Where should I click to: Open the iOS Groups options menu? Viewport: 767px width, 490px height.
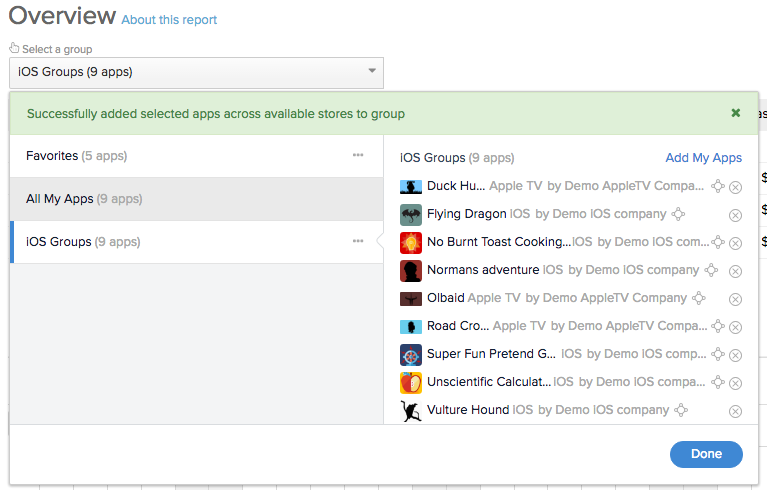click(x=358, y=241)
